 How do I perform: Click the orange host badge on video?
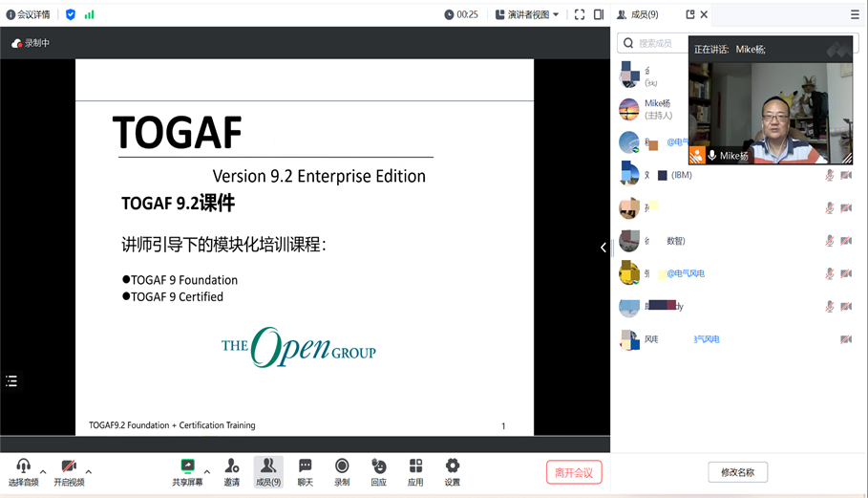click(x=697, y=156)
